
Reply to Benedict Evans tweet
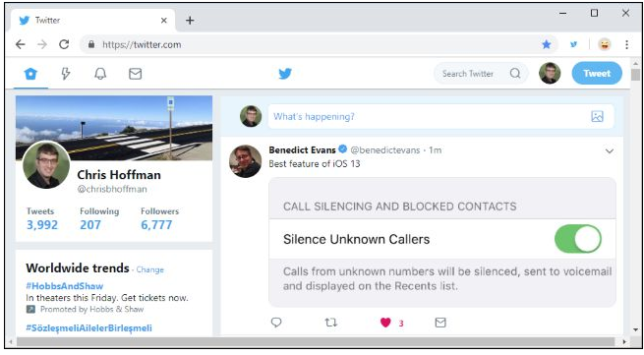click(x=276, y=323)
